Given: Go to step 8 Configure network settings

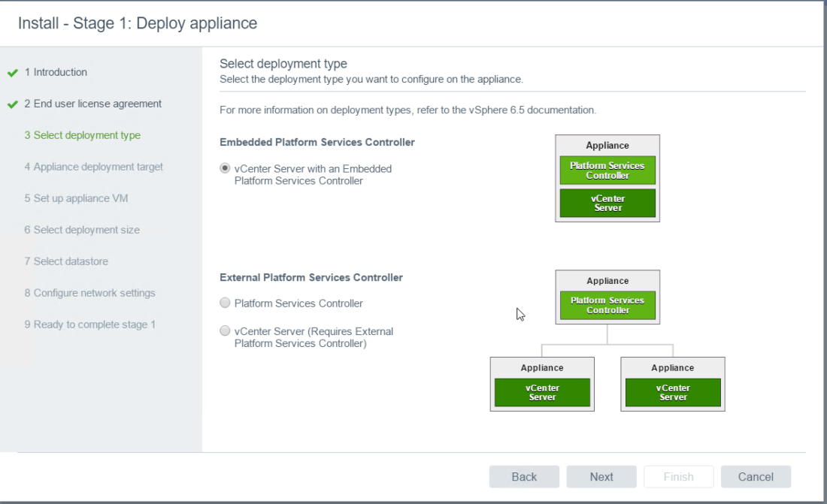Looking at the screenshot, I should [x=89, y=293].
